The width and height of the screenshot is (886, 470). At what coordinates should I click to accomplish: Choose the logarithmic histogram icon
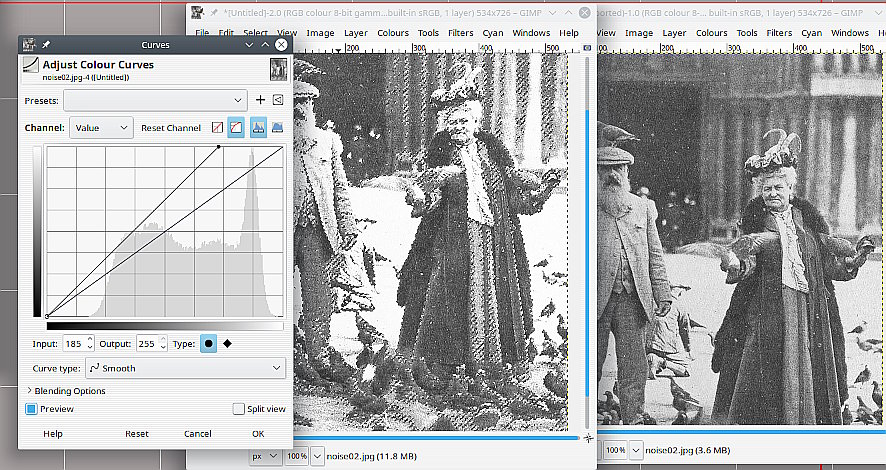(277, 128)
